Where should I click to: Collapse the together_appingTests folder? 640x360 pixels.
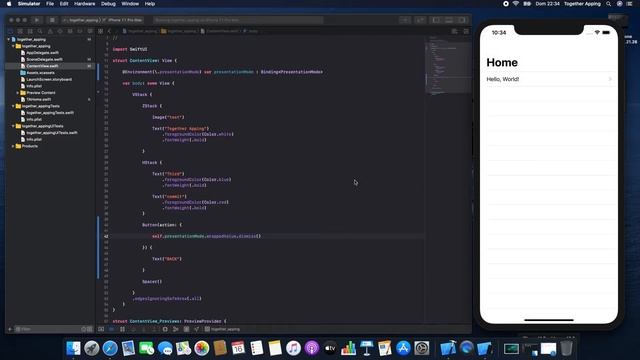[x=13, y=106]
